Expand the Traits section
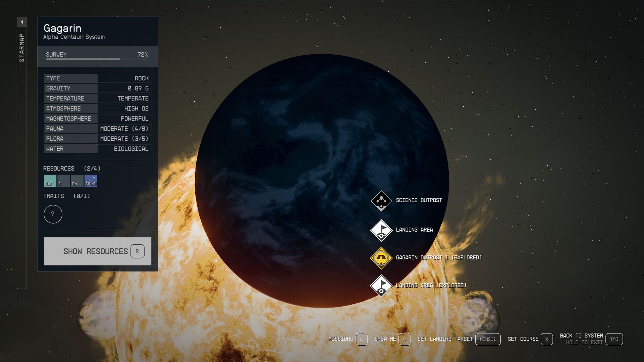 coord(53,196)
